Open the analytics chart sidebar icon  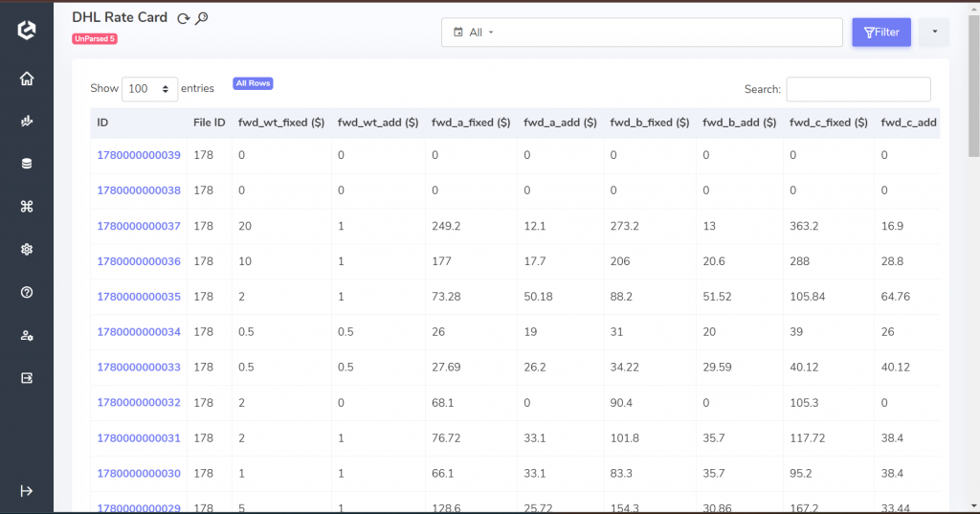26,122
